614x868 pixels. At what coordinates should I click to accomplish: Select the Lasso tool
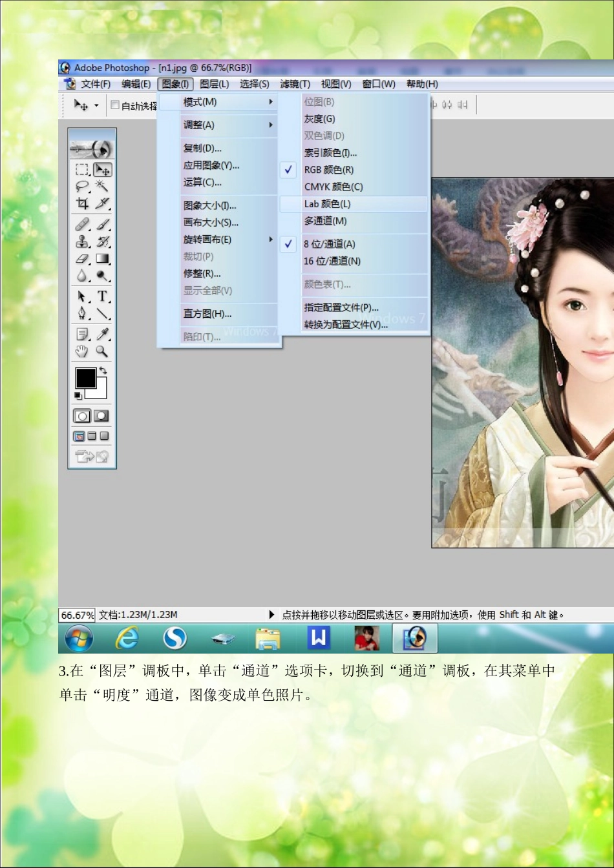coord(82,187)
